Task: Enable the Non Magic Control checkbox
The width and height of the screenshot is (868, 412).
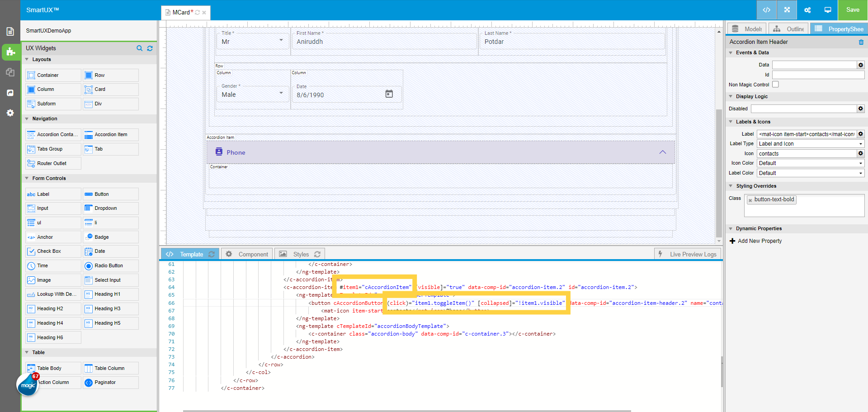Action: tap(775, 84)
